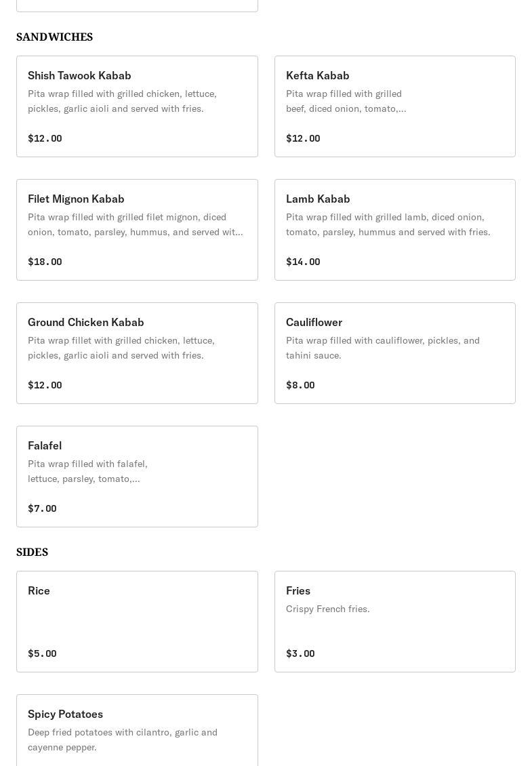
Task: Click the truncated Kefta Kabab description text
Action: (346, 101)
